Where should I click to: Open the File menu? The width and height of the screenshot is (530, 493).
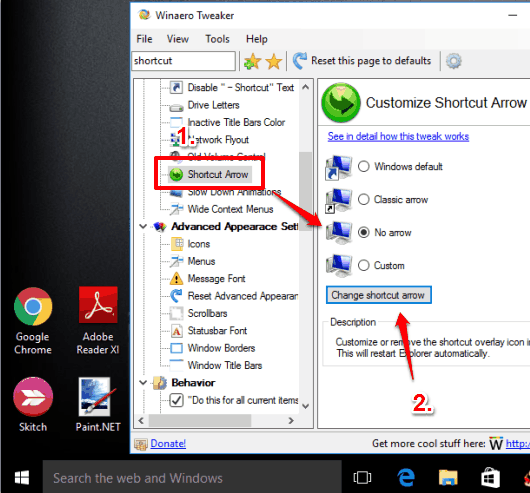[144, 39]
